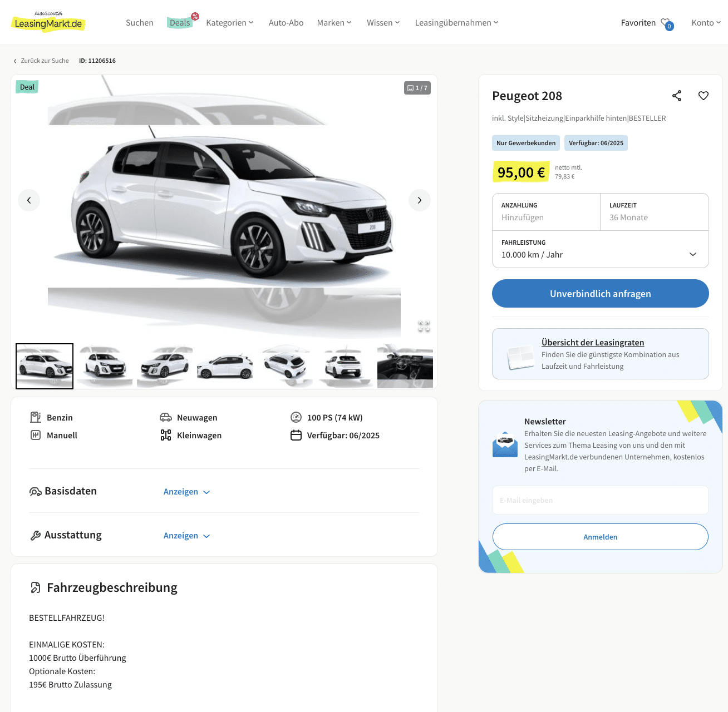728x712 pixels.
Task: Click the Fahrzeugbeschreibung document icon
Action: pyautogui.click(x=36, y=587)
